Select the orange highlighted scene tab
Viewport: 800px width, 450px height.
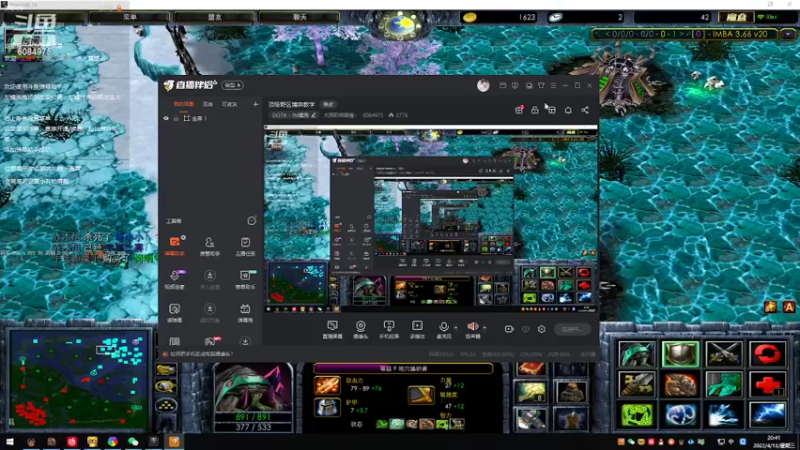(184, 104)
